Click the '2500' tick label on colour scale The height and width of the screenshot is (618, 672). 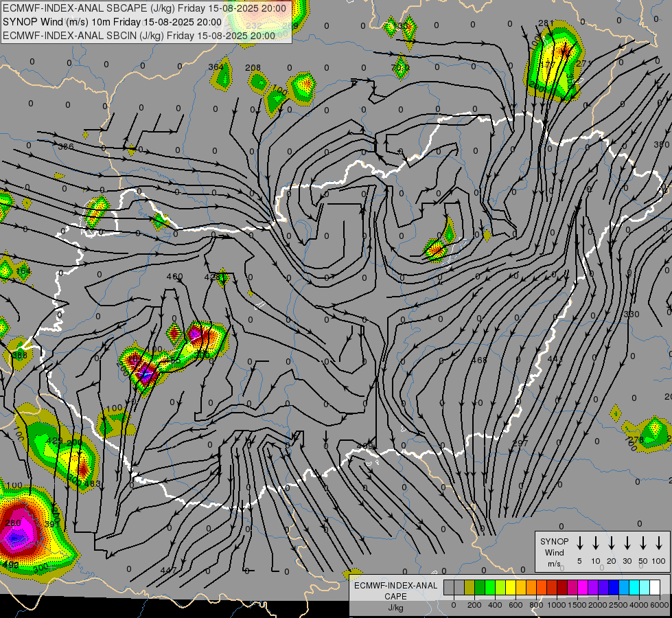click(x=618, y=605)
